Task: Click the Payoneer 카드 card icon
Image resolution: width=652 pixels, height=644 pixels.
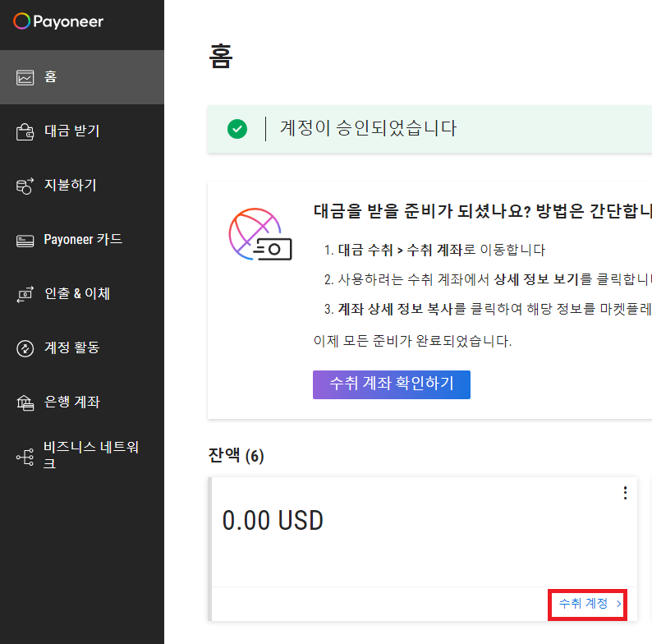Action: (25, 241)
